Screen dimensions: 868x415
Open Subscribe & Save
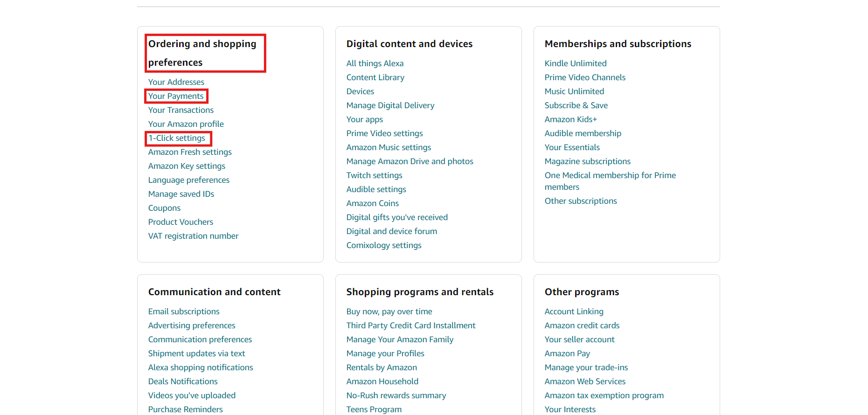point(576,105)
